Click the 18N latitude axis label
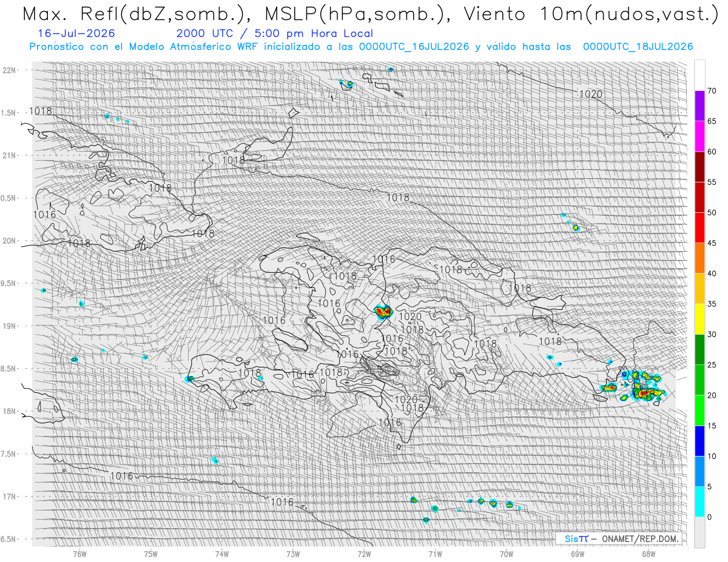The height and width of the screenshot is (562, 728). point(10,411)
